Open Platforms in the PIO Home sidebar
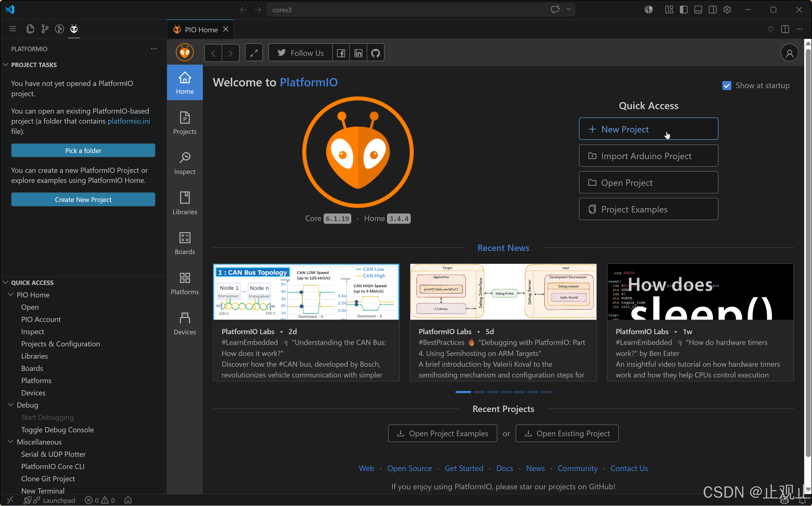 185,283
